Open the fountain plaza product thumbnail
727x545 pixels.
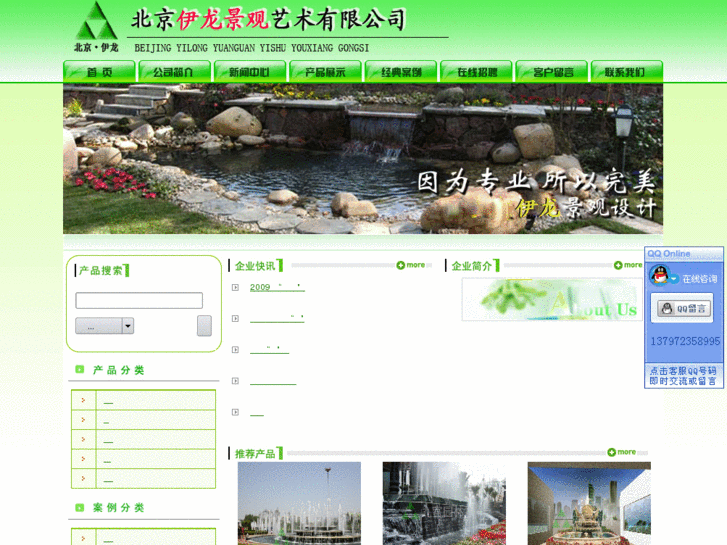coord(299,503)
